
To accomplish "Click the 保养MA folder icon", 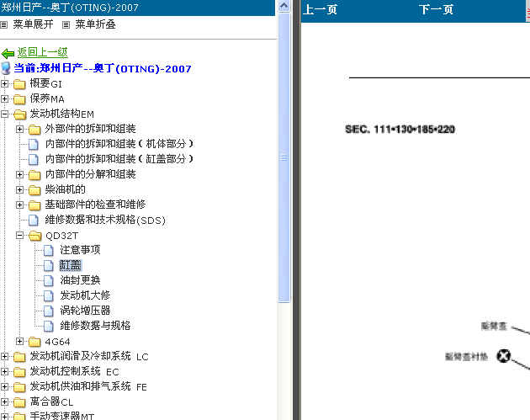I will (x=19, y=99).
